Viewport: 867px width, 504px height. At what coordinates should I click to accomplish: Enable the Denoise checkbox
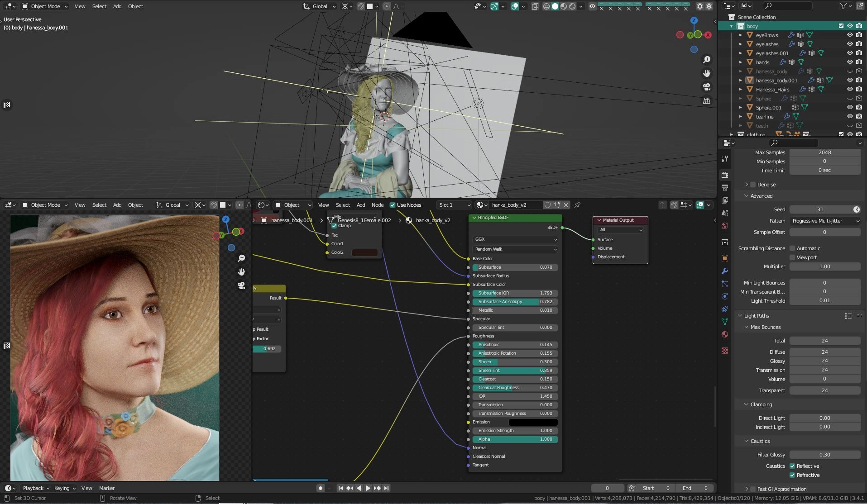(x=753, y=185)
